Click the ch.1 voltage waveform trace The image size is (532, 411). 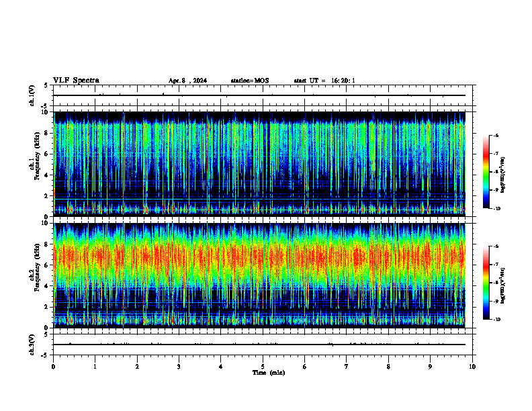pyautogui.click(x=259, y=95)
